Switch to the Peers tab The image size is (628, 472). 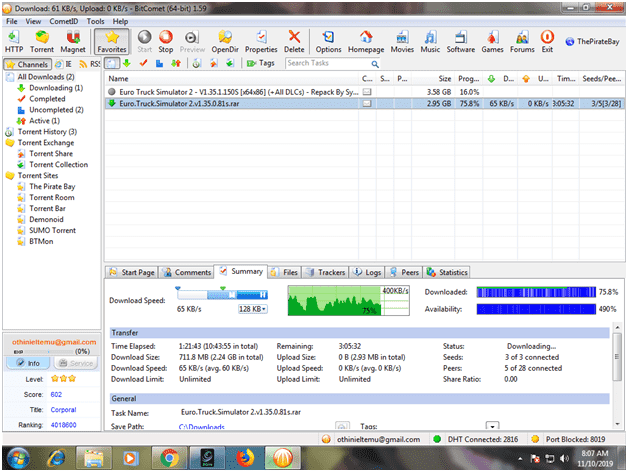[405, 272]
